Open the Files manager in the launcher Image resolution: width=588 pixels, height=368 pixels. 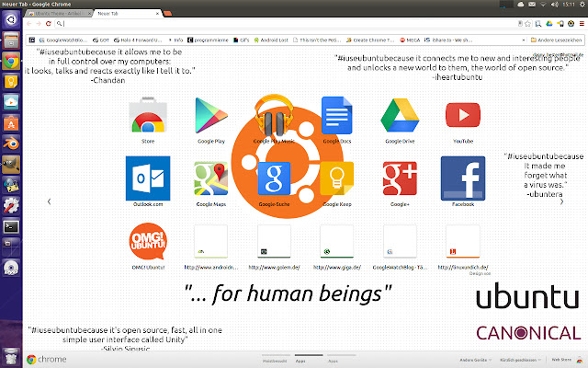(x=11, y=40)
